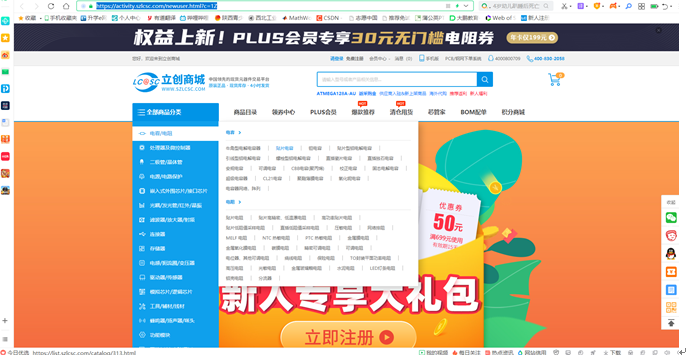The image size is (692, 360).
Task: Click the browser search box at top right
Action: coord(516,6)
